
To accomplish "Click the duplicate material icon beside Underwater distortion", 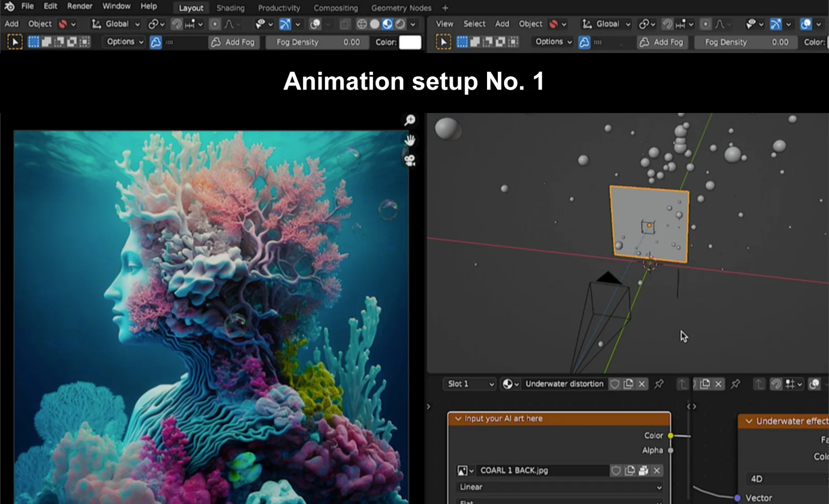I will pyautogui.click(x=628, y=384).
